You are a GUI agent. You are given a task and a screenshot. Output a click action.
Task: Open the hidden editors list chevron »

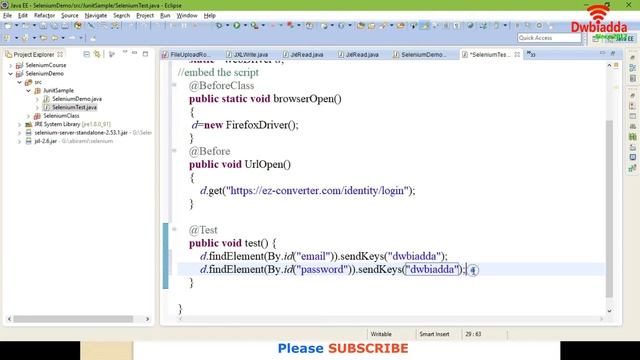531,54
